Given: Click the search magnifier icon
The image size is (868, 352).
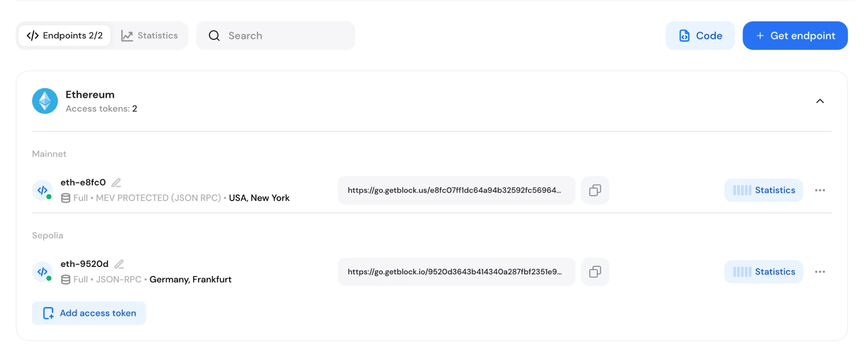Looking at the screenshot, I should [x=214, y=35].
